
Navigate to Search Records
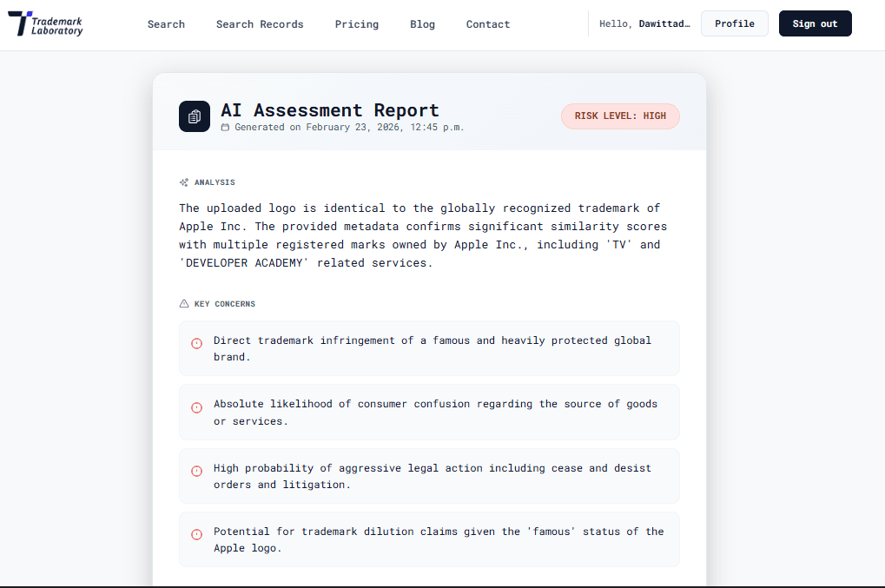(260, 23)
